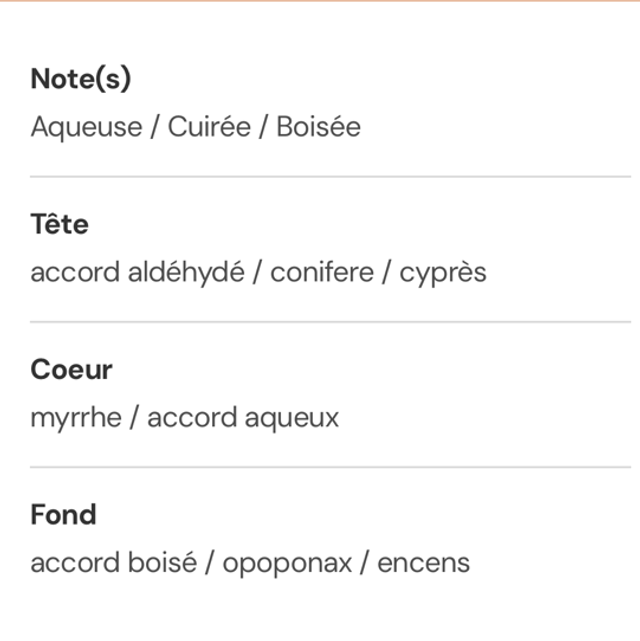Image resolution: width=640 pixels, height=641 pixels.
Task: Click the Tête section heading
Action: [x=59, y=224]
